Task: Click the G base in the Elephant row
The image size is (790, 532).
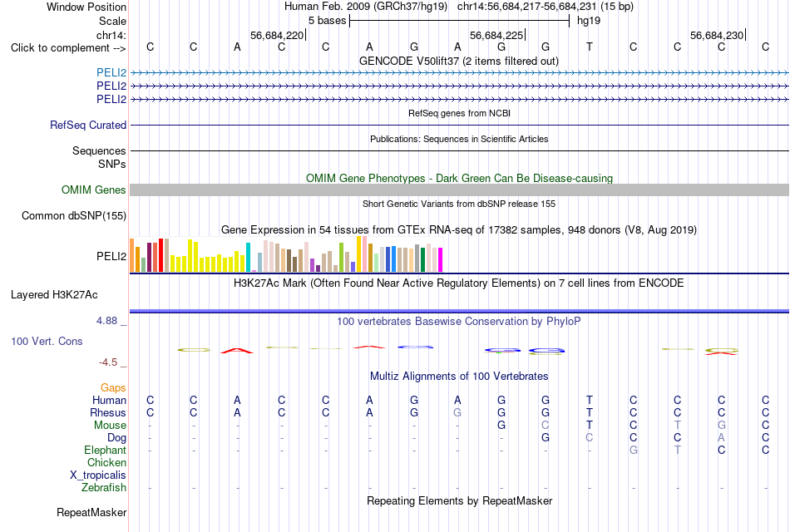Action: click(x=634, y=450)
